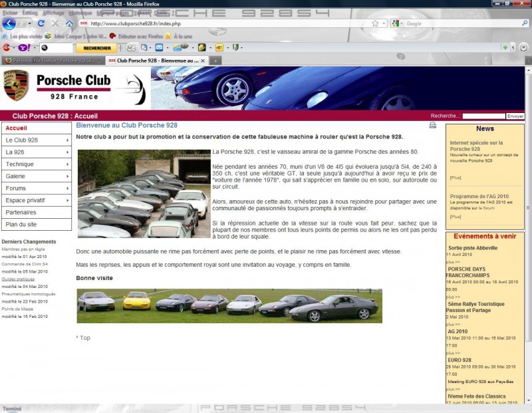Click the Yahoo toolbar shield icon

pos(235,48)
